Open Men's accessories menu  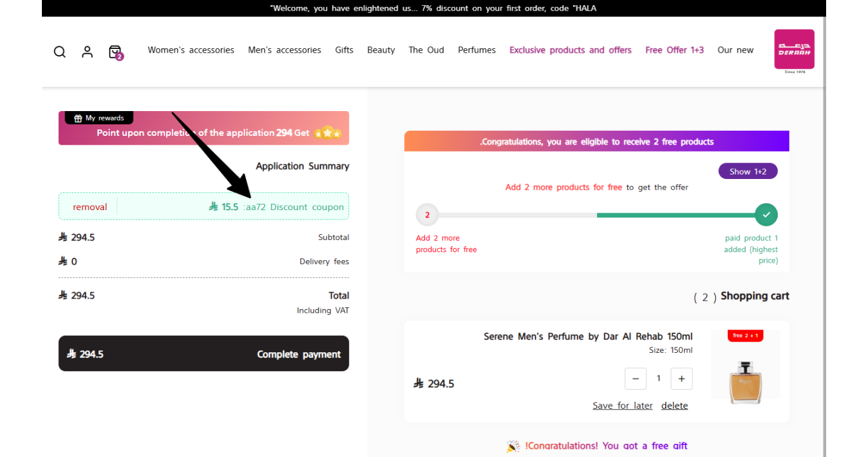coord(284,50)
